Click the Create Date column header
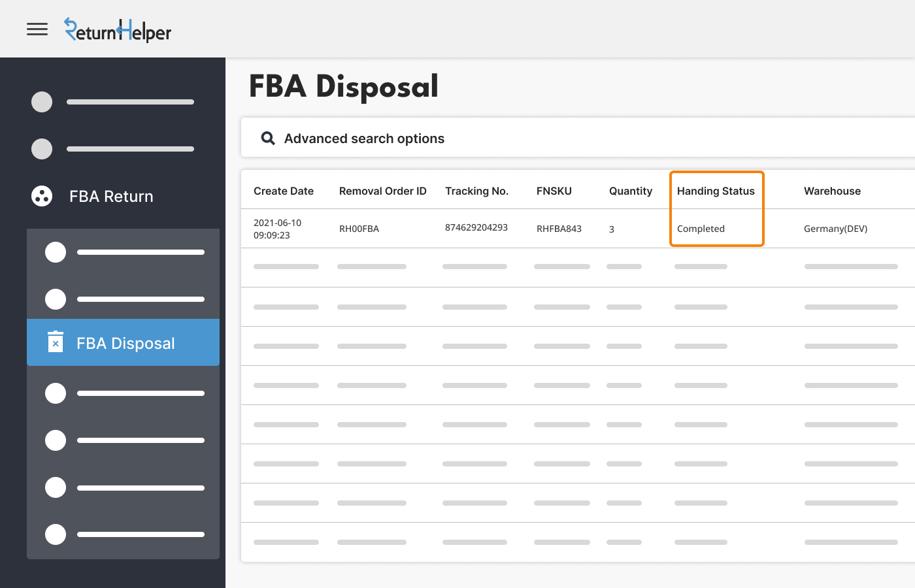Image resolution: width=915 pixels, height=588 pixels. click(x=284, y=191)
